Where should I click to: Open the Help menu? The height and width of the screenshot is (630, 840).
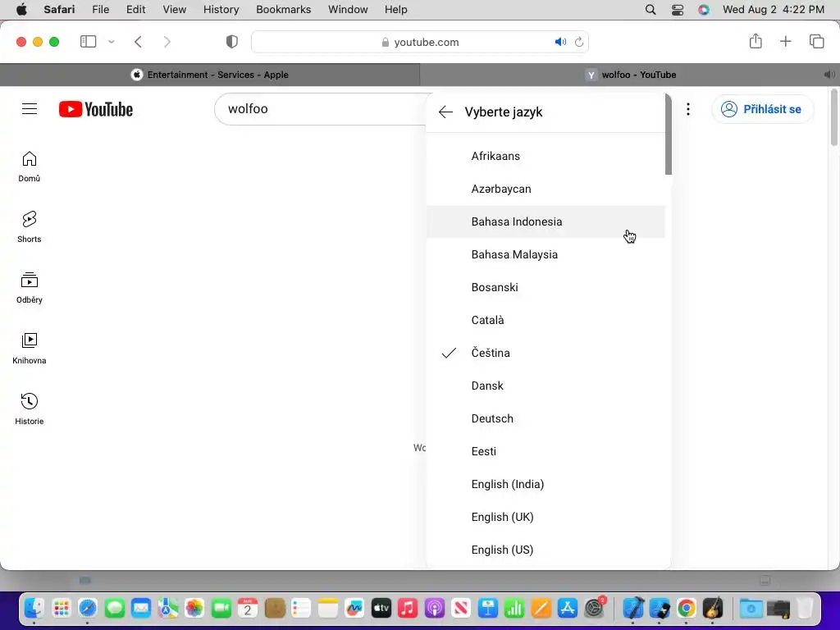[x=396, y=9]
